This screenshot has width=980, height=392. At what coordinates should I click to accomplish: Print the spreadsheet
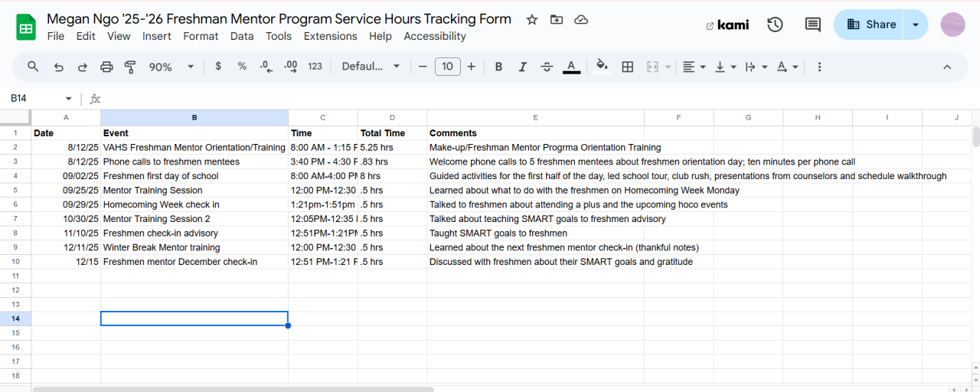click(x=106, y=67)
